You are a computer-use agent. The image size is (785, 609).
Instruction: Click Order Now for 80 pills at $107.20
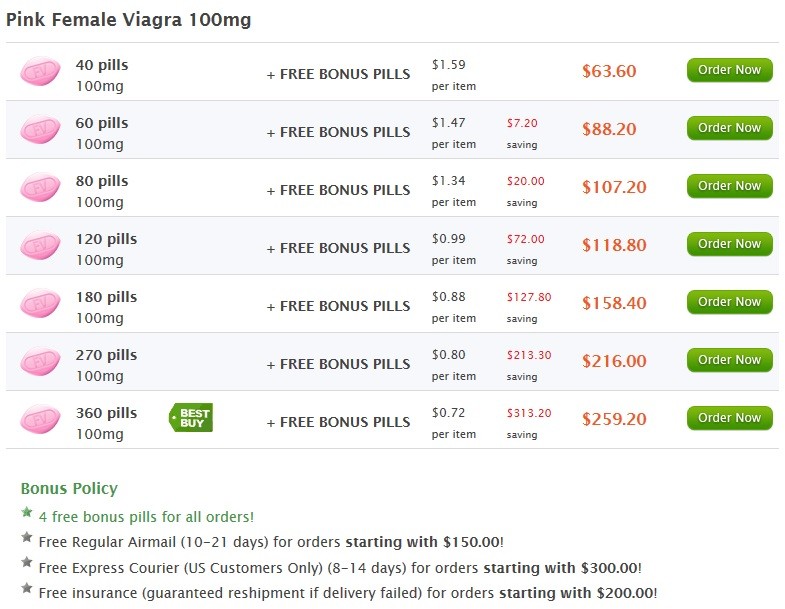pyautogui.click(x=729, y=186)
